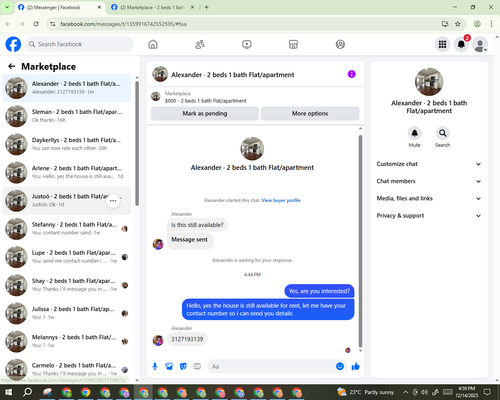Open the emoji picker in message box
This screenshot has width=500, height=400.
340,366
